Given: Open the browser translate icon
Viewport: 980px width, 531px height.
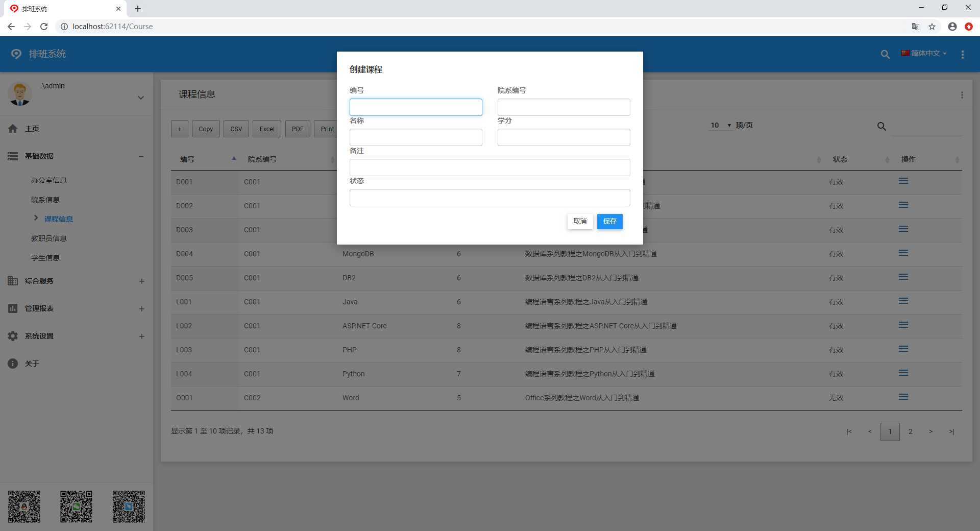Looking at the screenshot, I should click(916, 27).
